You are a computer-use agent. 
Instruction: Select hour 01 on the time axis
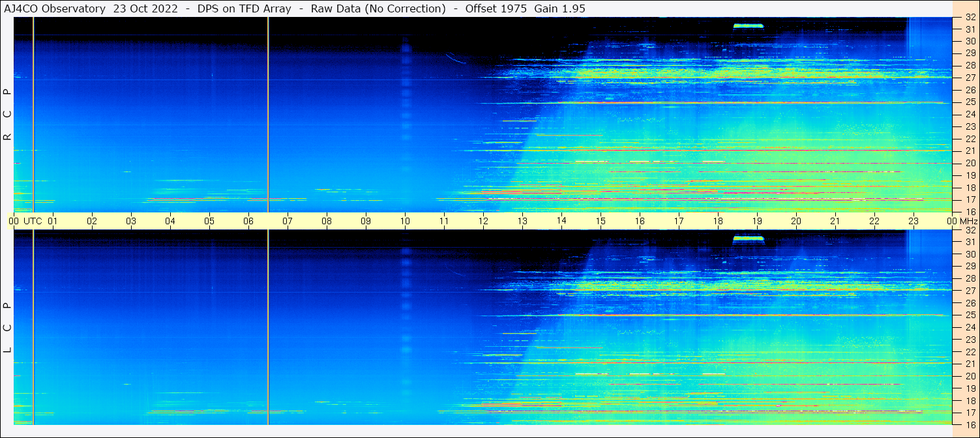pos(53,221)
